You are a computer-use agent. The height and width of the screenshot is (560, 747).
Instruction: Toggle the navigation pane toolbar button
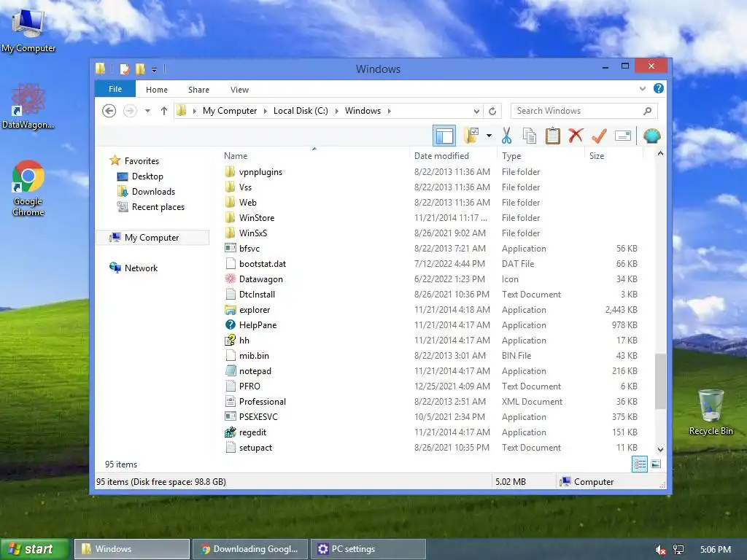pos(444,136)
